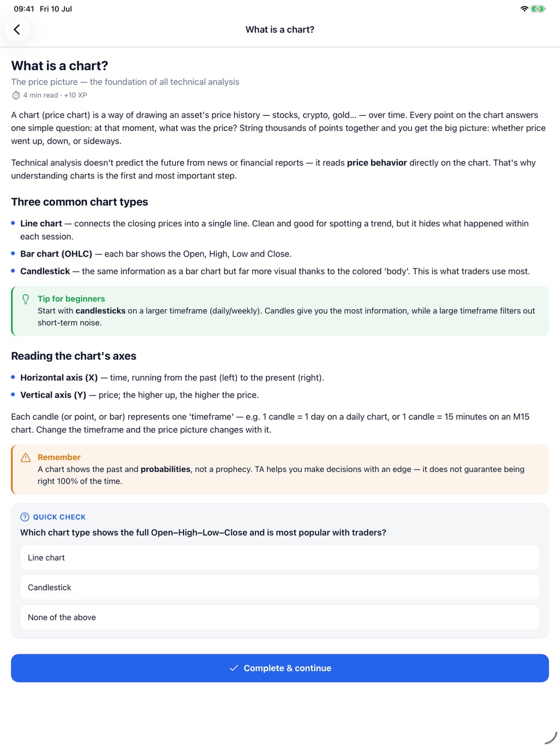Click the QUICK CHECK label
Screen dimensions: 560x747
click(x=59, y=517)
